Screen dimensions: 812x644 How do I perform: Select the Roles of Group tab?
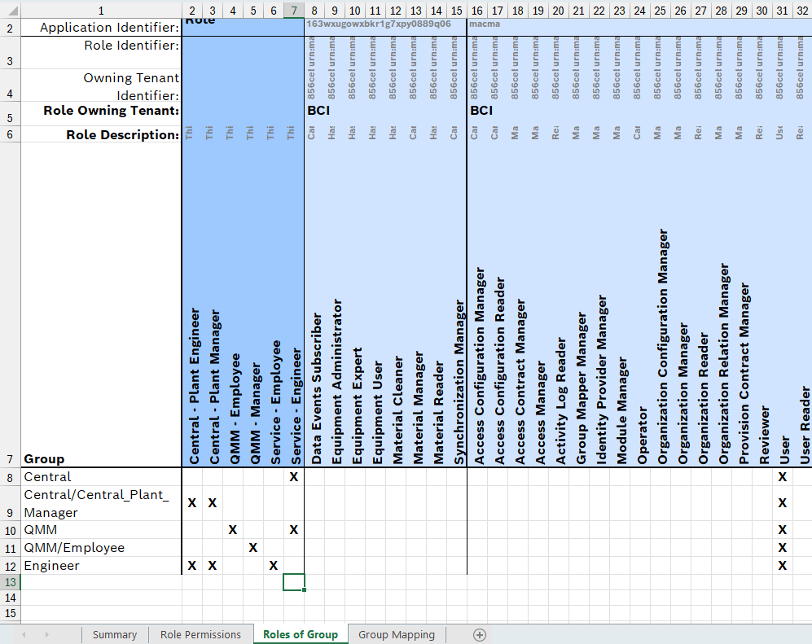301,635
